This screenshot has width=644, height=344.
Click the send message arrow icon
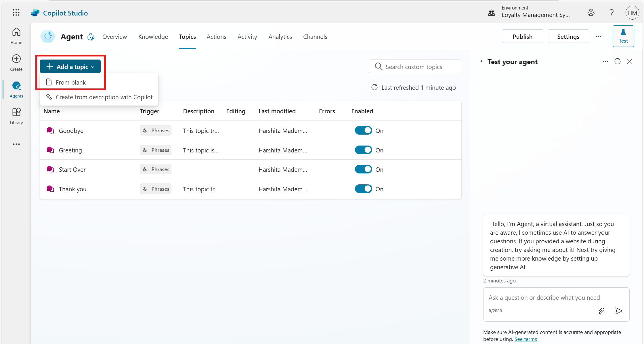coord(619,311)
